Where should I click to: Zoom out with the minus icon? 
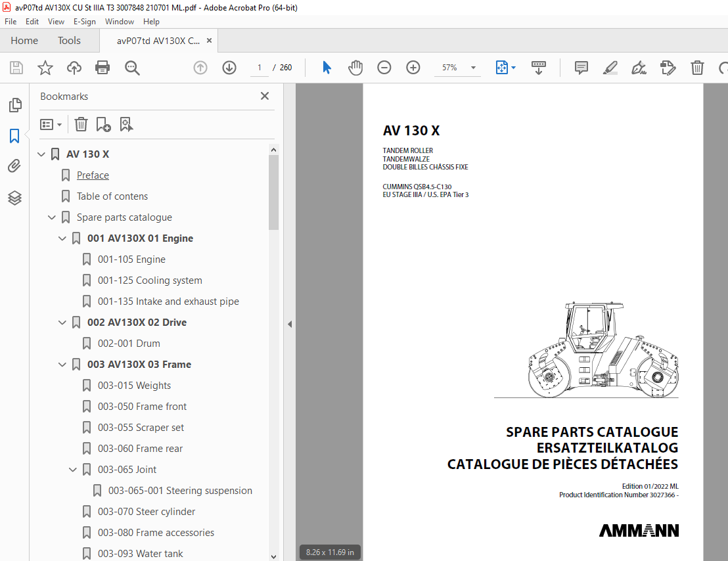tap(384, 68)
